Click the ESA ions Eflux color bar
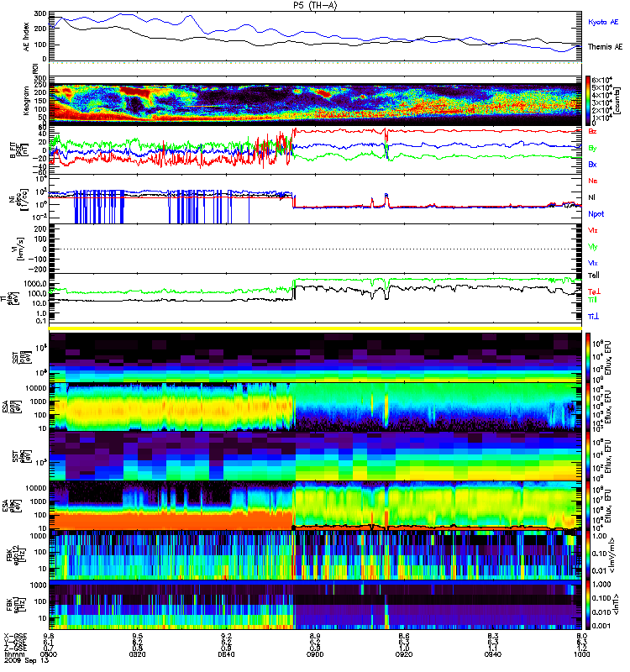This screenshot has width=630, height=672. pyautogui.click(x=588, y=407)
